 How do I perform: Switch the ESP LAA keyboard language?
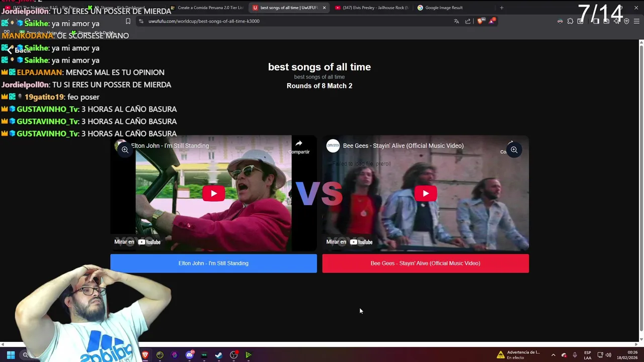(588, 355)
